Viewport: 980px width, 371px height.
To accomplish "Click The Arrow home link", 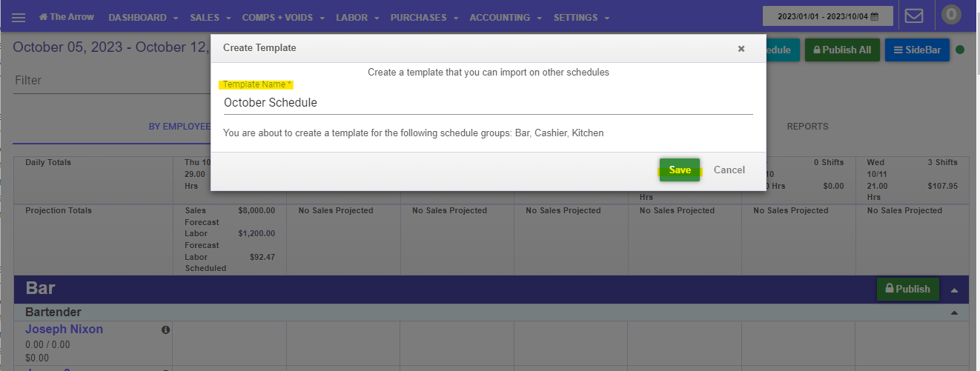I will [67, 17].
